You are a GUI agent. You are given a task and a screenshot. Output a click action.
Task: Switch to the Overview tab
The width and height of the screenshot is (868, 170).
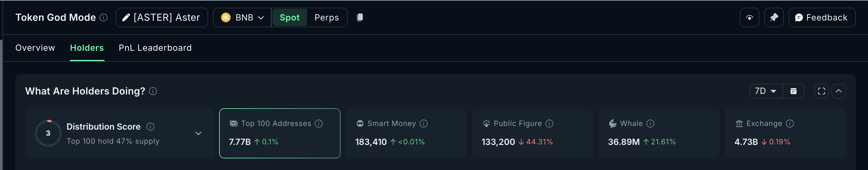pos(35,48)
